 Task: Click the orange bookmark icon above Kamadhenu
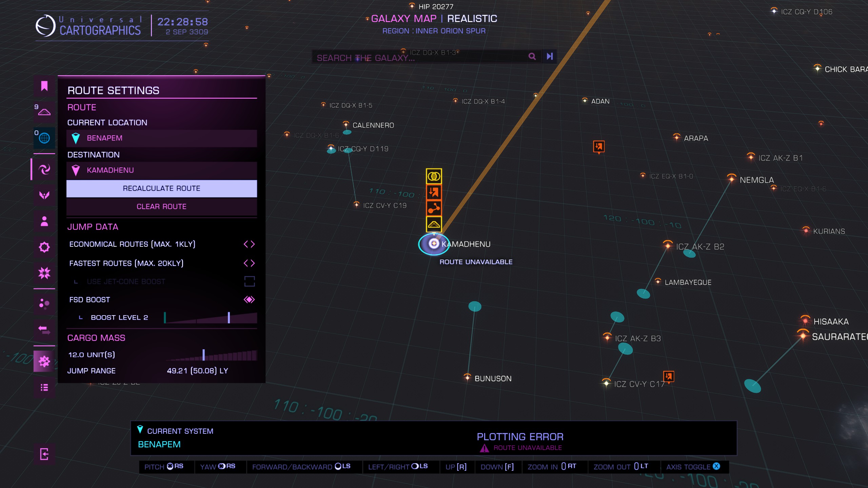point(434,192)
